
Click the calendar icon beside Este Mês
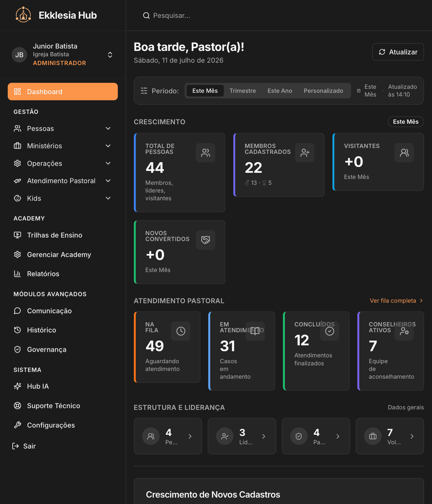point(359,91)
